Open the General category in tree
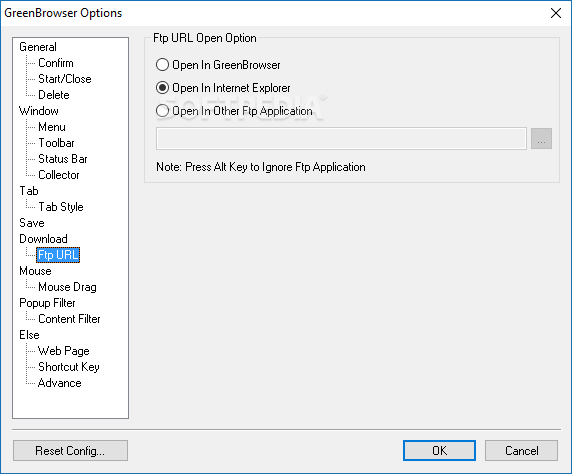This screenshot has height=474, width=572. point(38,47)
